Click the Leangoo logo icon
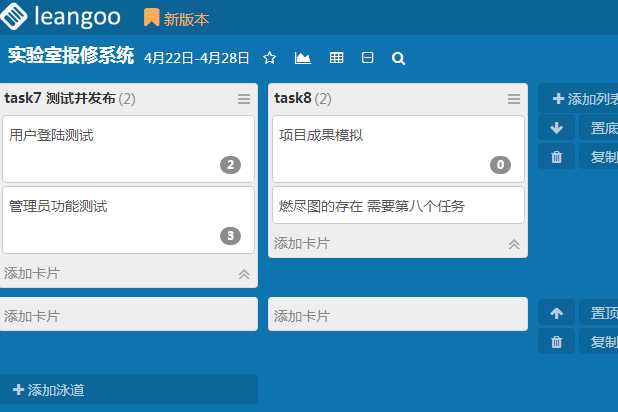This screenshot has width=618, height=412. (16, 17)
